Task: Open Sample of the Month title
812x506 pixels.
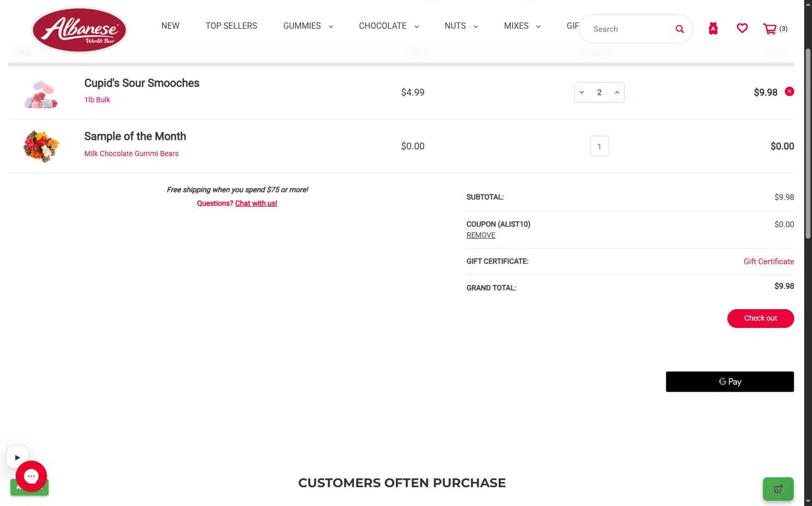Action: (x=135, y=136)
